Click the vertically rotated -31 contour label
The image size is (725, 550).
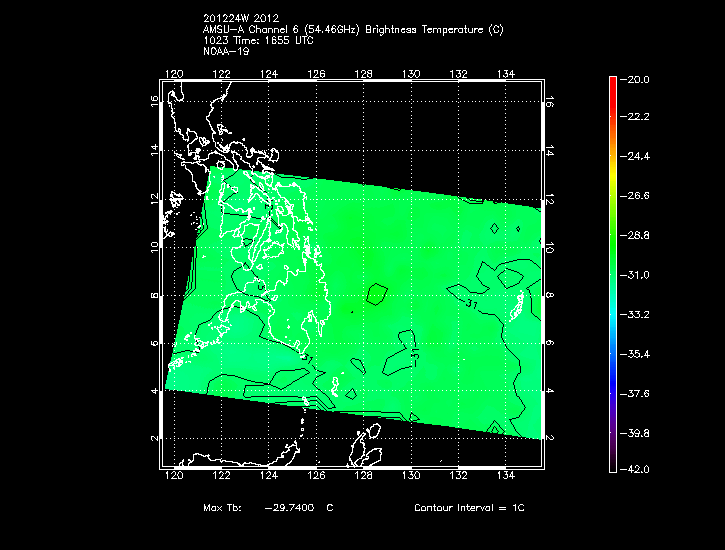coord(415,355)
